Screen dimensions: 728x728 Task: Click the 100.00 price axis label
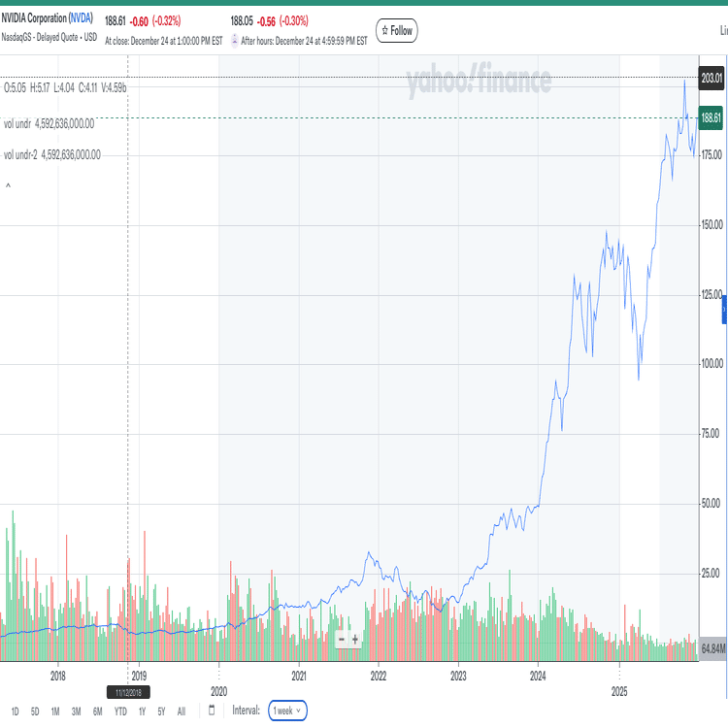(711, 364)
